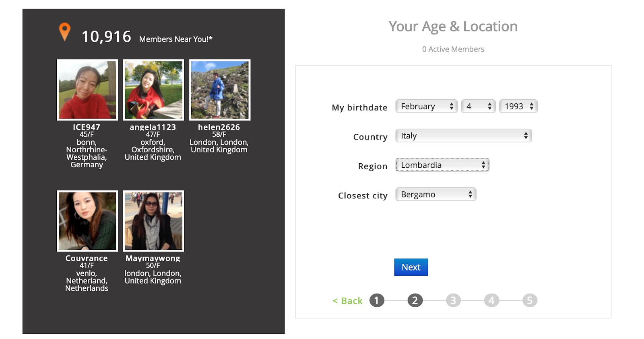Click the 'Members Near You!*' text
The width and height of the screenshot is (644, 339).
pos(176,39)
